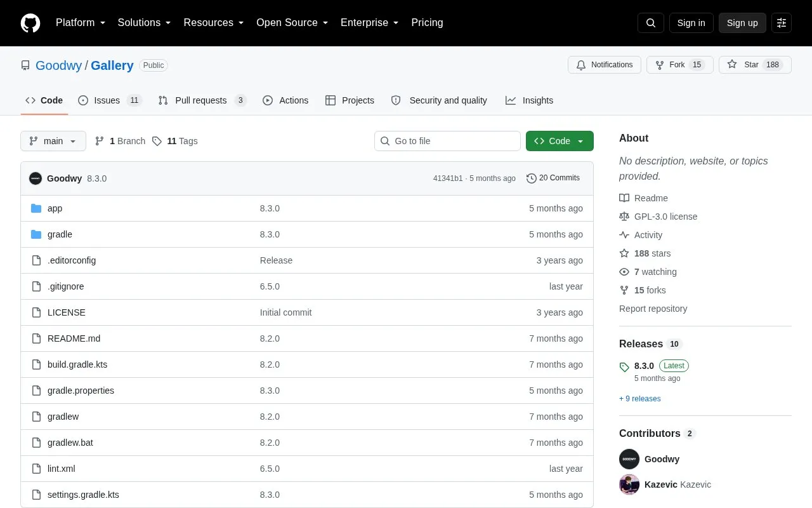Switch to the Actions tab
812x508 pixels.
coord(285,100)
